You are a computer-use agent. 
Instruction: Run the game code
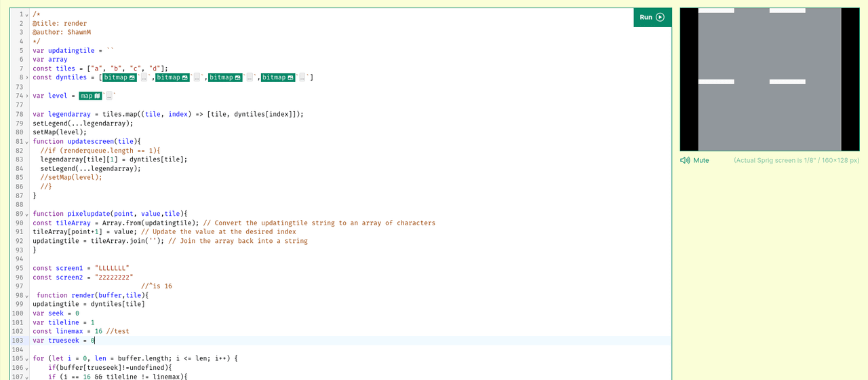tap(652, 18)
